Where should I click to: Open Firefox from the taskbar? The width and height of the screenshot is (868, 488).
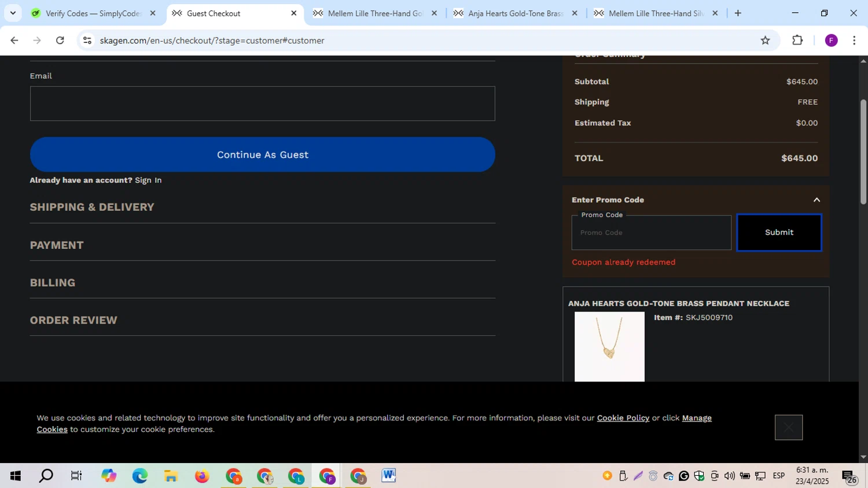[202, 476]
